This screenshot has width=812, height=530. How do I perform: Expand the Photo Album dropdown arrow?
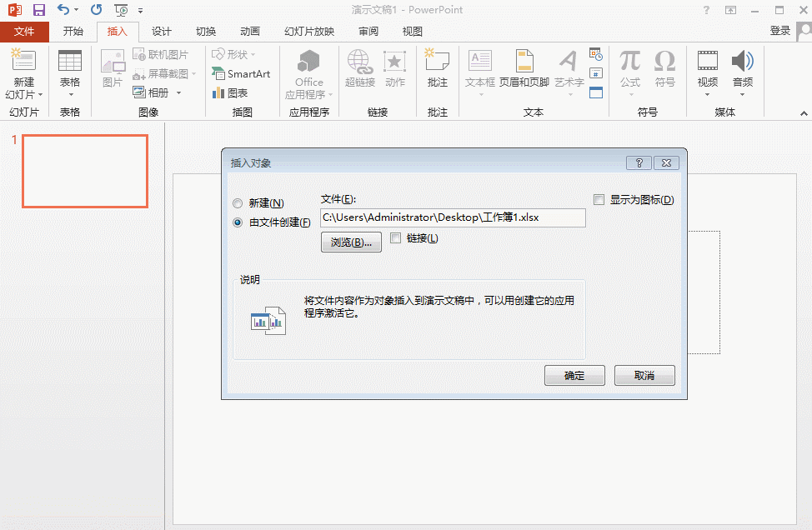[178, 92]
